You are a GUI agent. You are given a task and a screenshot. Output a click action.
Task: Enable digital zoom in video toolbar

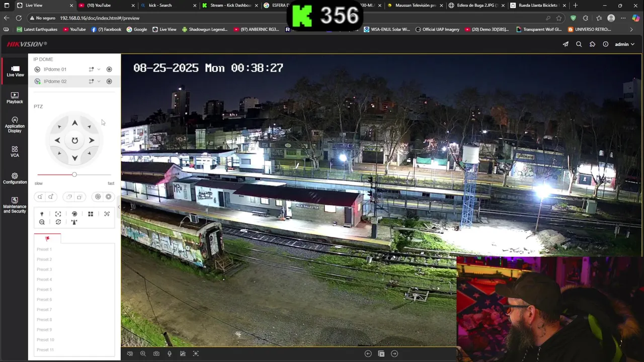(x=143, y=353)
